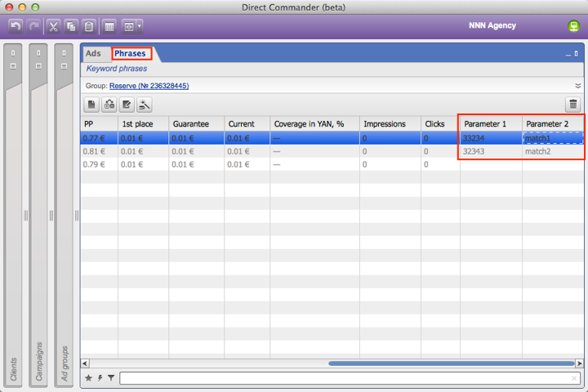Viewport: 588px width, 392px height.
Task: Click Clicks value in 0.79 € row
Action: (440, 164)
